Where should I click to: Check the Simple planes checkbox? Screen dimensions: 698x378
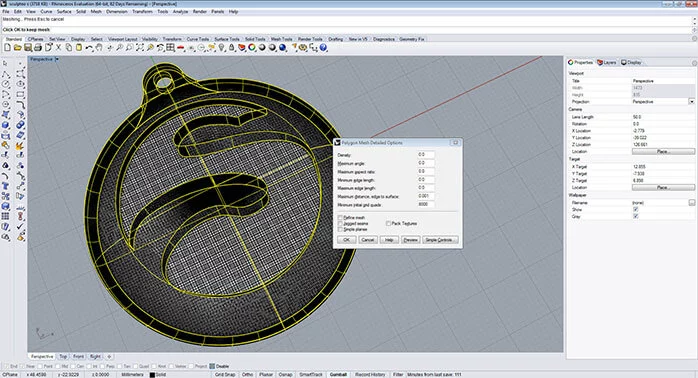(x=341, y=229)
